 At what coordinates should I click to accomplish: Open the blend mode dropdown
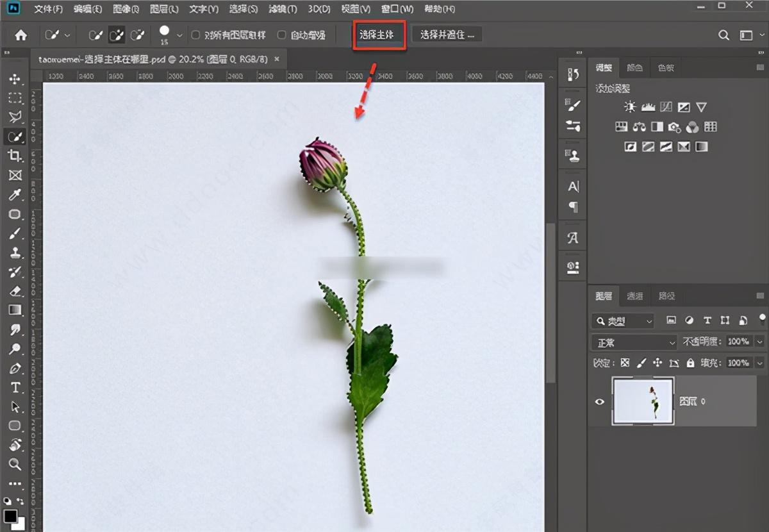click(x=634, y=342)
